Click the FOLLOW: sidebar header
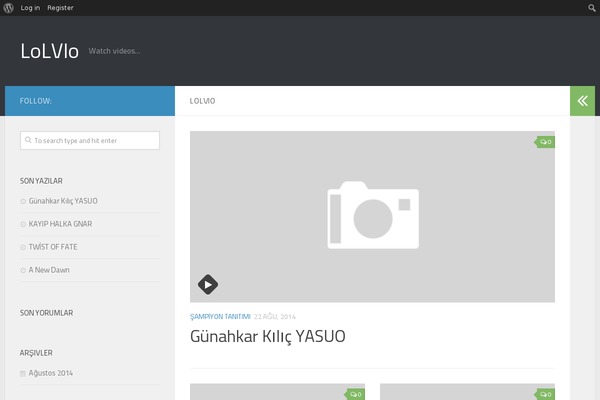Viewport: 600px width, 400px height. (x=36, y=101)
